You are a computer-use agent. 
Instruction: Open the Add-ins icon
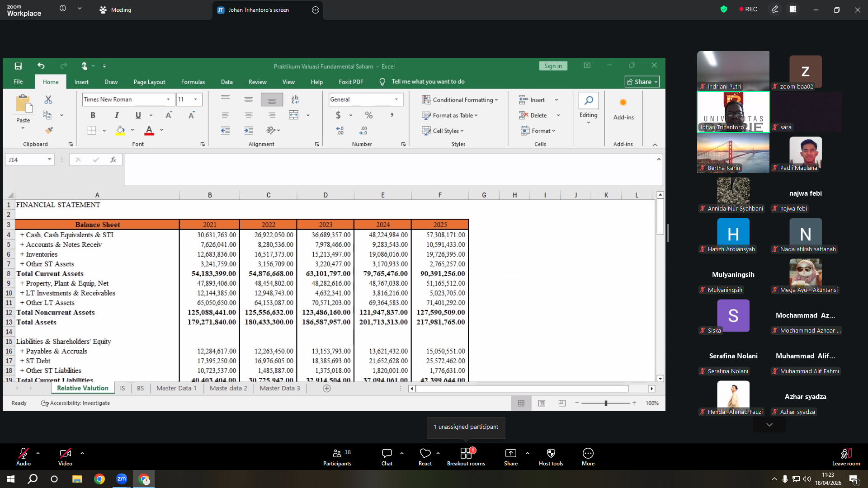click(x=623, y=103)
